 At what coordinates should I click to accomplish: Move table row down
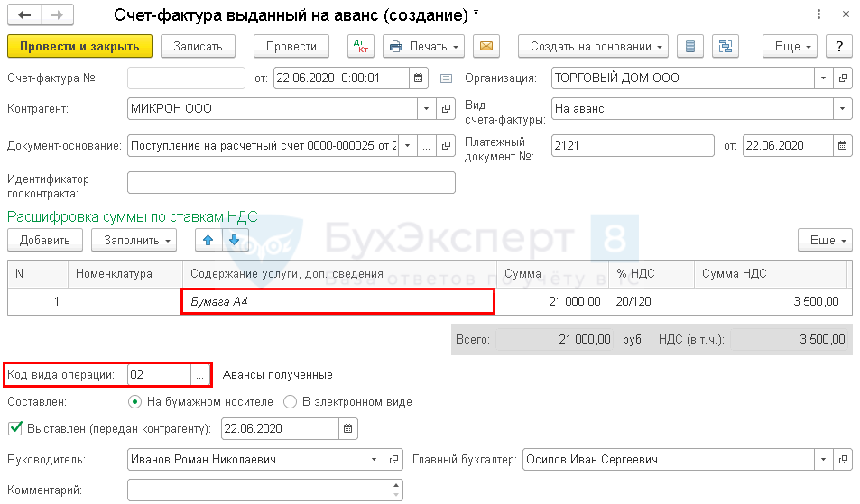235,241
